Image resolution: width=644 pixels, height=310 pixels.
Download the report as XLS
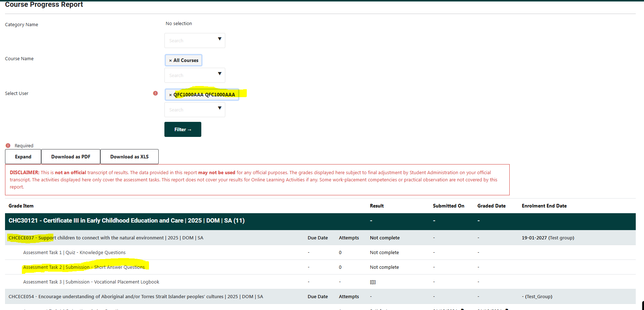click(129, 157)
